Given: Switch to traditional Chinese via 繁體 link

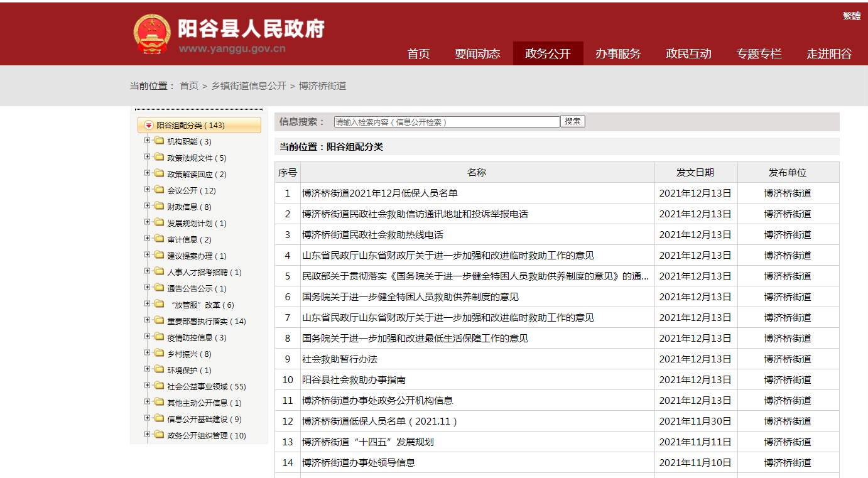Looking at the screenshot, I should [x=852, y=16].
